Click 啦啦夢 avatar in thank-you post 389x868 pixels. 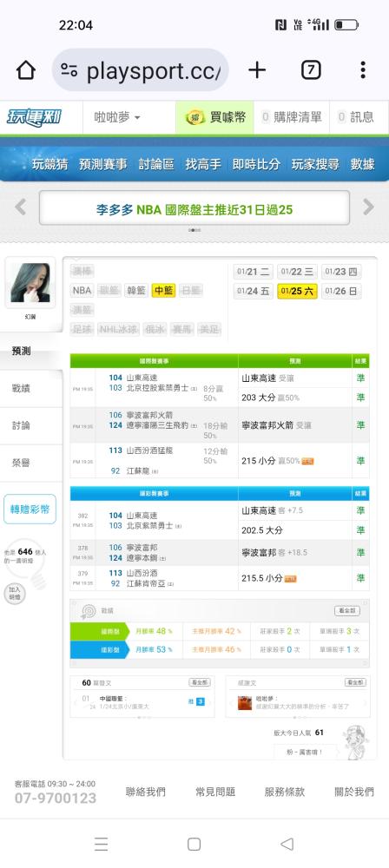(244, 702)
